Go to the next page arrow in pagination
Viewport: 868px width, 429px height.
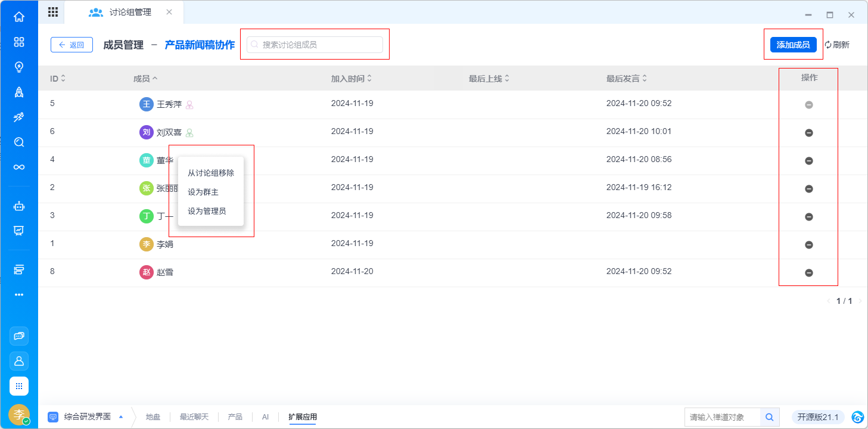(x=860, y=301)
